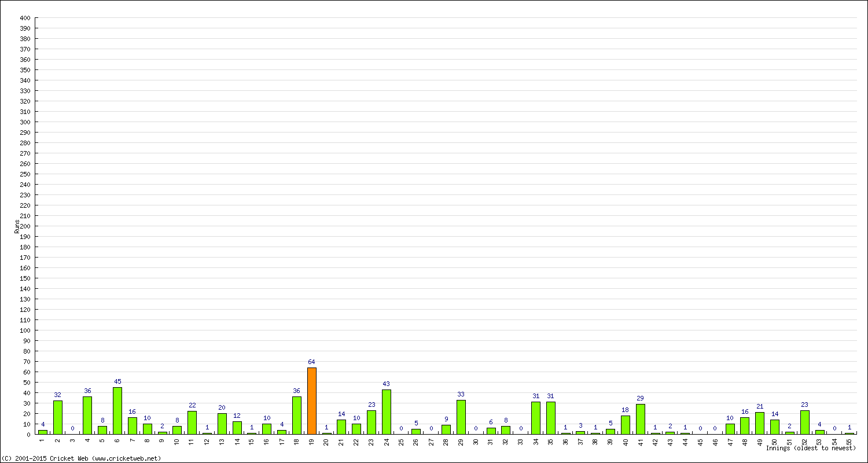
Task: Select the bar for innings 49
Action: 760,423
